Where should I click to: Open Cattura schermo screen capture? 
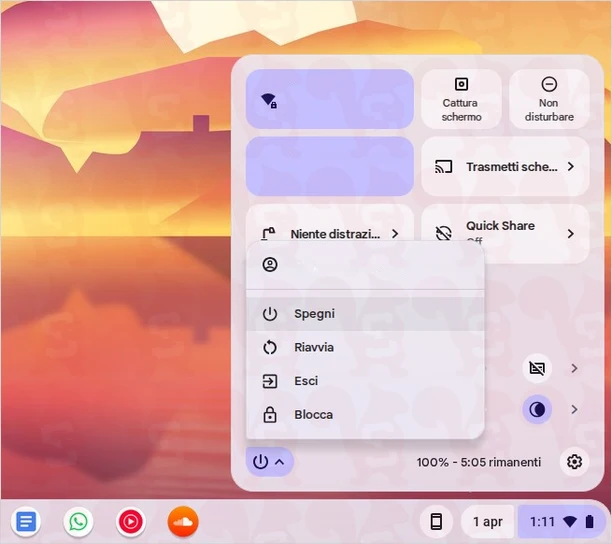461,99
